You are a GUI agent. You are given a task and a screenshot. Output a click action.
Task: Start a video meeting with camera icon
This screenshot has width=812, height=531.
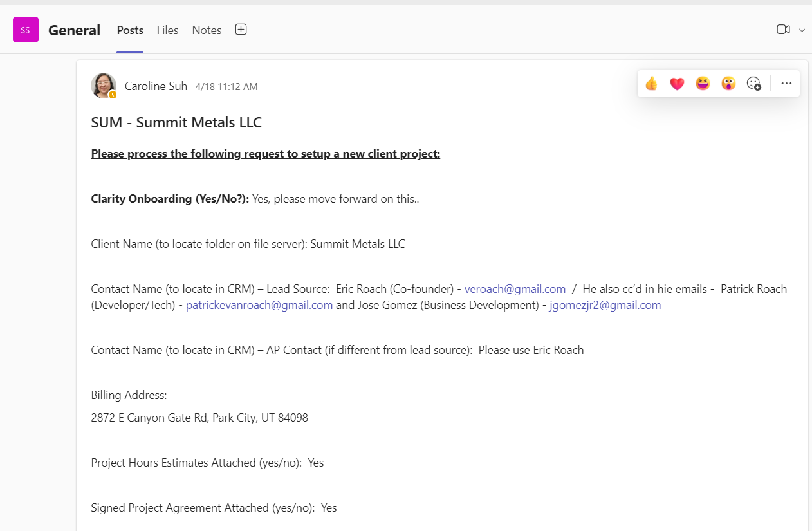point(783,30)
